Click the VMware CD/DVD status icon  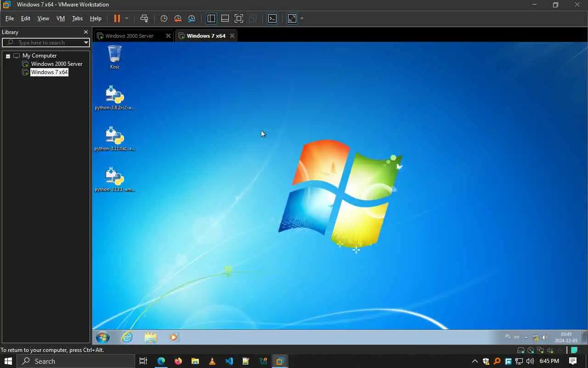tap(531, 351)
